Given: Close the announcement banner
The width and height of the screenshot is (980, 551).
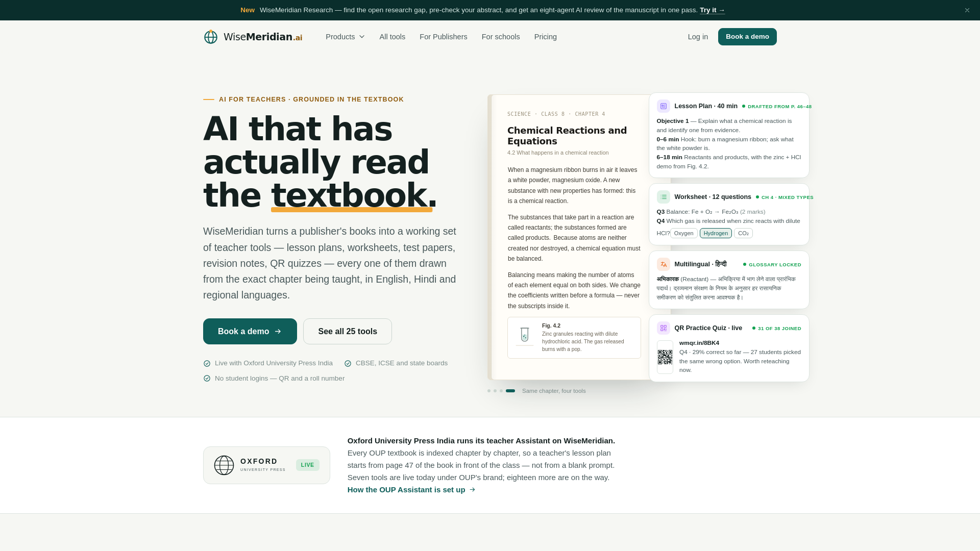Looking at the screenshot, I should 967,10.
